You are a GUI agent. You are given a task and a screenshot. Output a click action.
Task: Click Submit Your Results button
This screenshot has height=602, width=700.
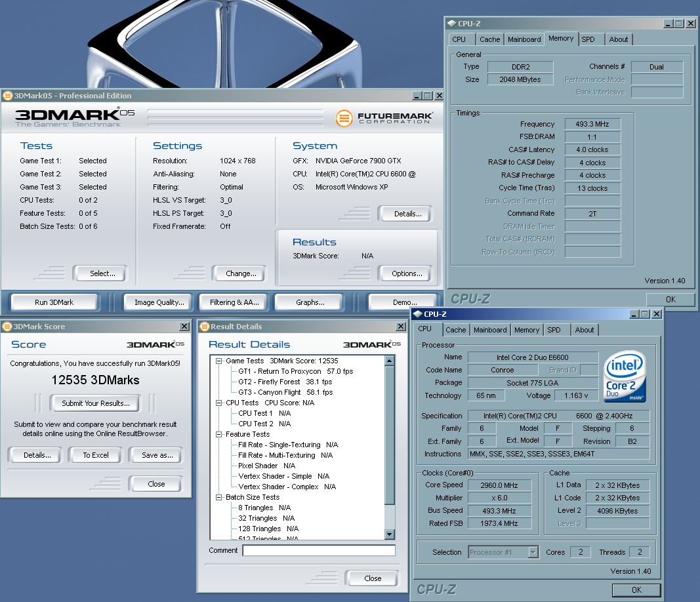96,403
